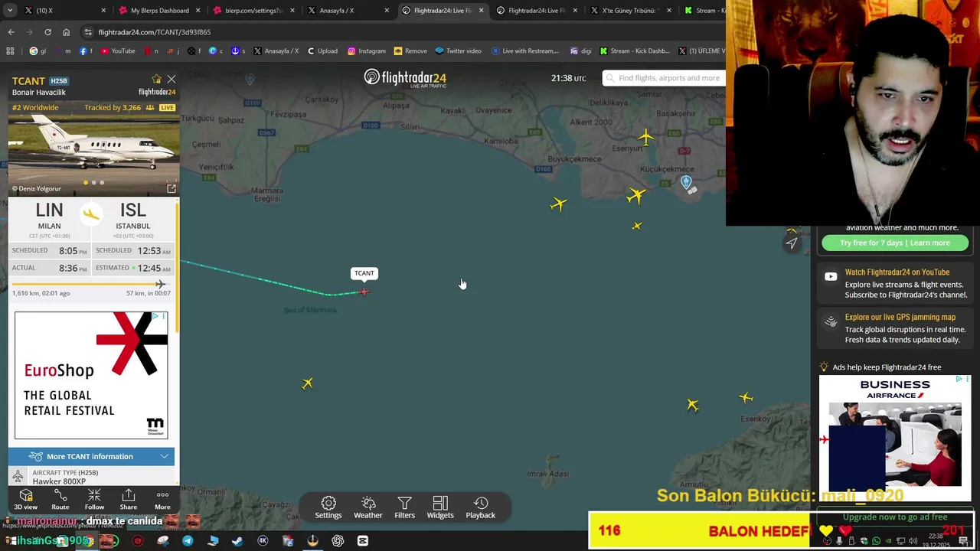The height and width of the screenshot is (551, 980).
Task: Open the 3D view of the flight
Action: [25, 500]
